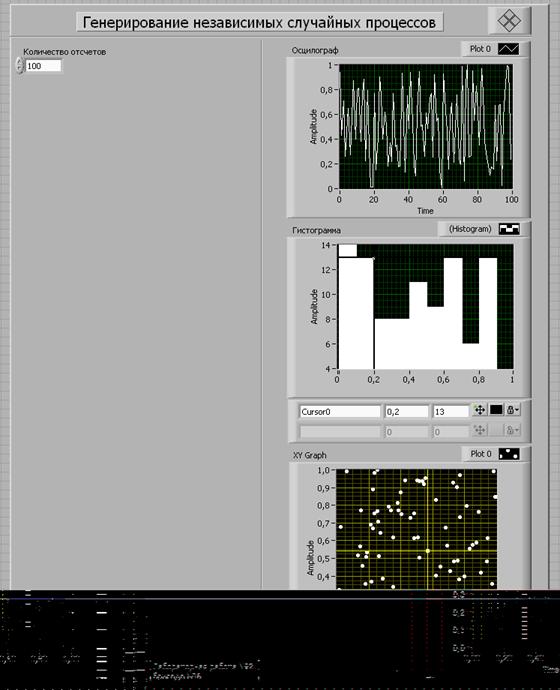Image resolution: width=560 pixels, height=690 pixels.
Task: Open the XY Graph Plot 0 scatter sample
Action: (509, 454)
